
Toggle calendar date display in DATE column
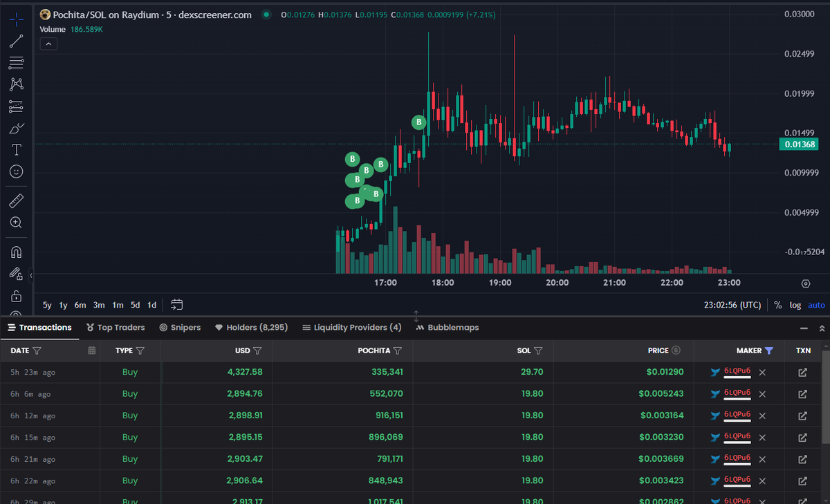[x=91, y=351]
